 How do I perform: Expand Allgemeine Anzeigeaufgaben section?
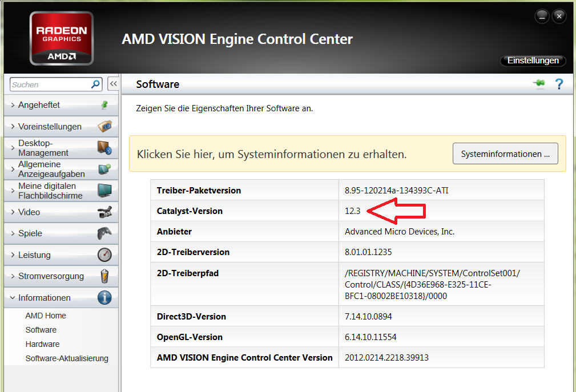point(51,169)
